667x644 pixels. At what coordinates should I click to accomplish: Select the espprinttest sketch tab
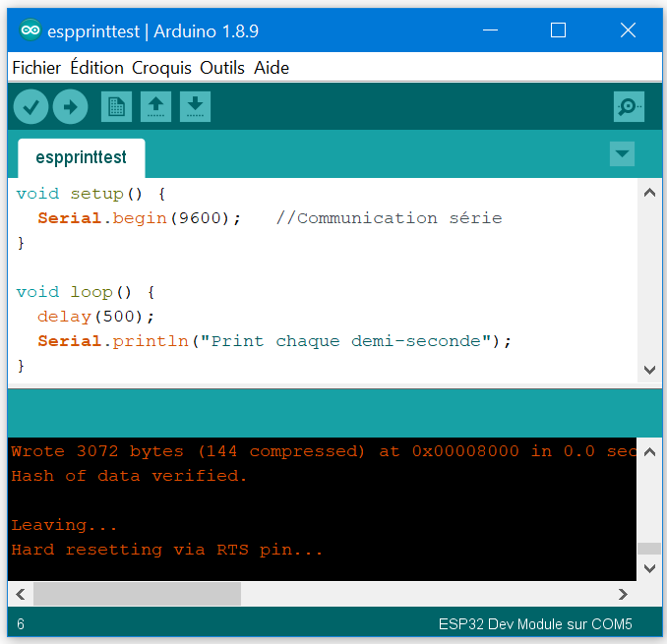(x=82, y=157)
